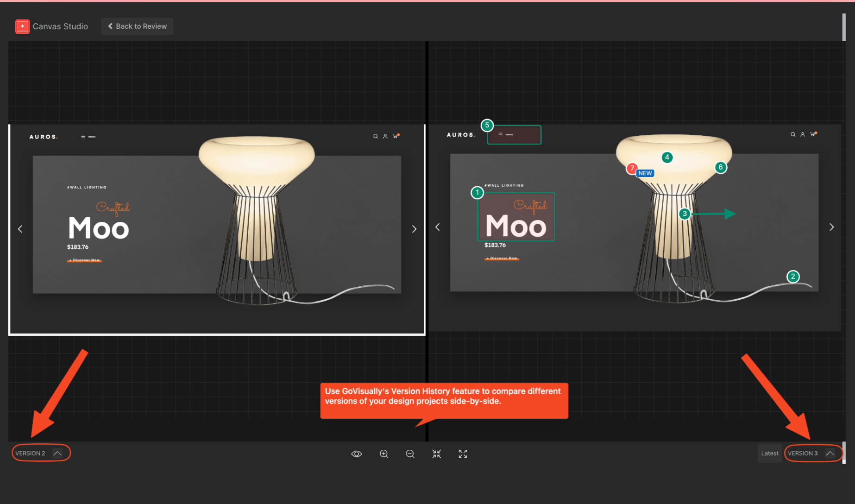Screen dimensions: 855x504
Task: Toggle comment pin 2 near the lamp cord
Action: coord(793,277)
